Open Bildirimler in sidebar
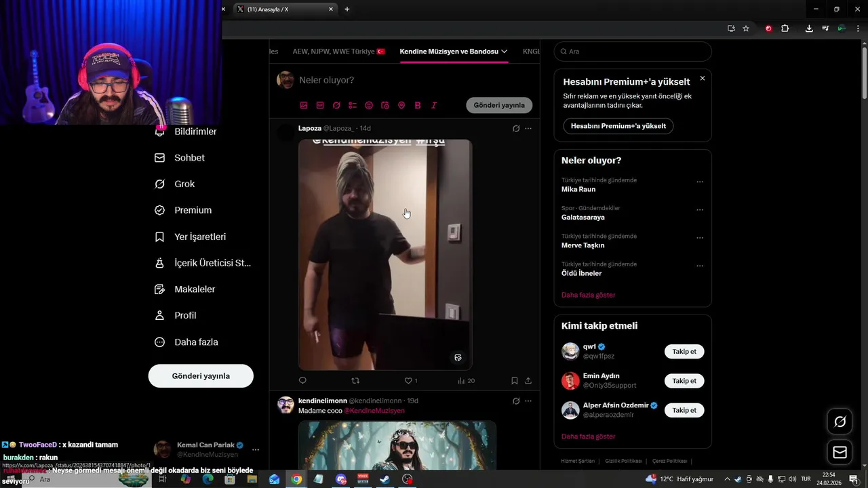 [186, 131]
